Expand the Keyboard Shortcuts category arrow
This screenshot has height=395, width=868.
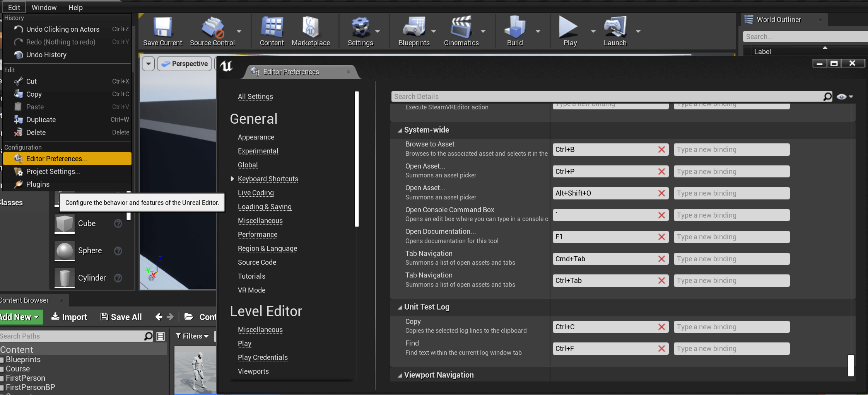tap(232, 179)
